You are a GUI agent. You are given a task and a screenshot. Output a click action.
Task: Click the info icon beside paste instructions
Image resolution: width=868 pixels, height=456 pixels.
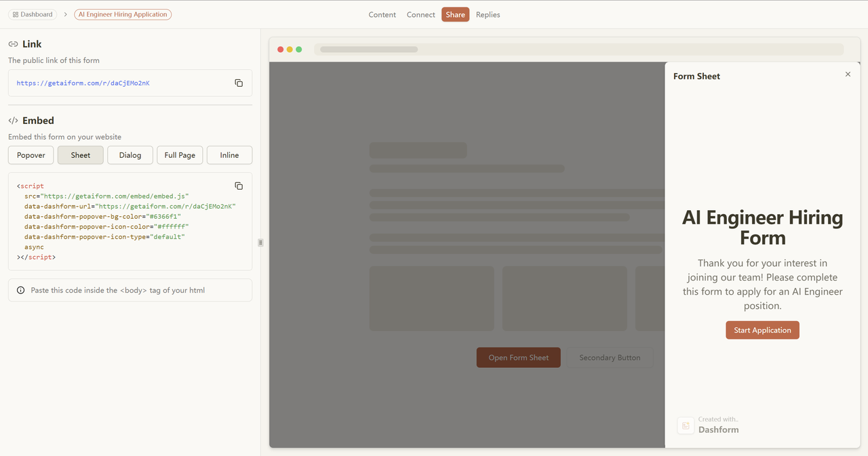20,290
